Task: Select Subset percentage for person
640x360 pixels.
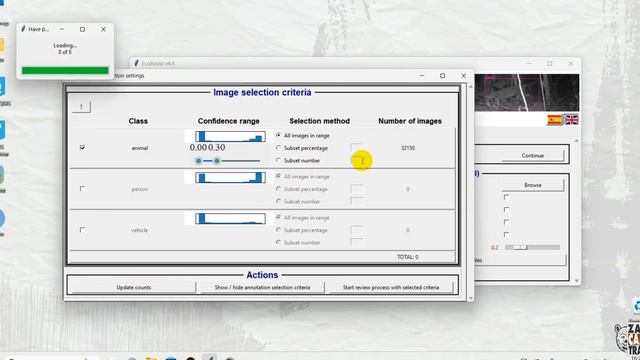Action: tap(278, 189)
